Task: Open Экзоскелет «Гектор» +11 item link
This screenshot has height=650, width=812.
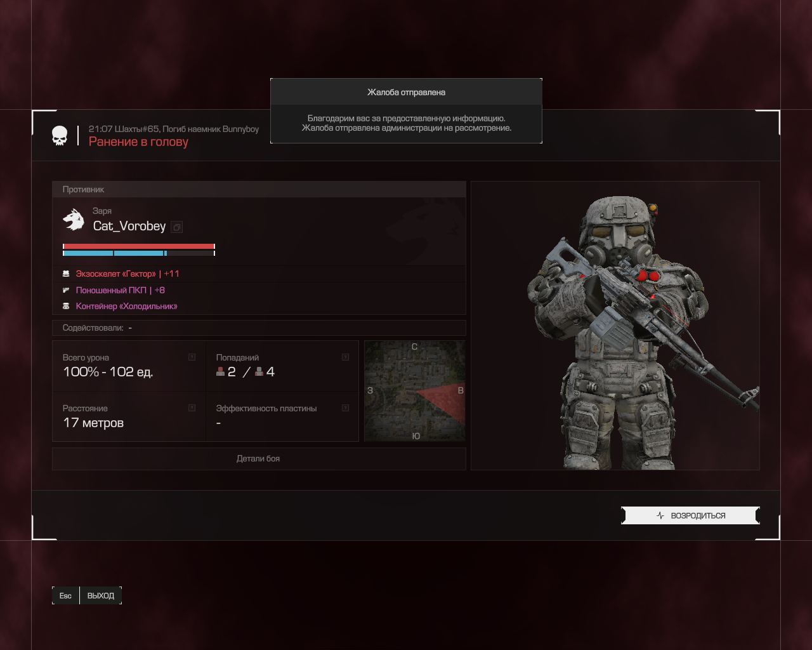Action: tap(128, 274)
